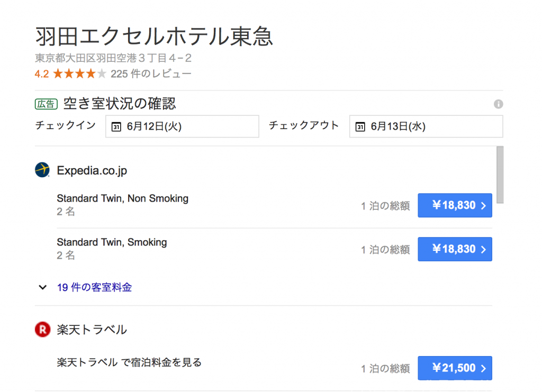Screen dimensions: 542x392
Task: Click the info icon beside availability heading
Action: click(x=498, y=104)
